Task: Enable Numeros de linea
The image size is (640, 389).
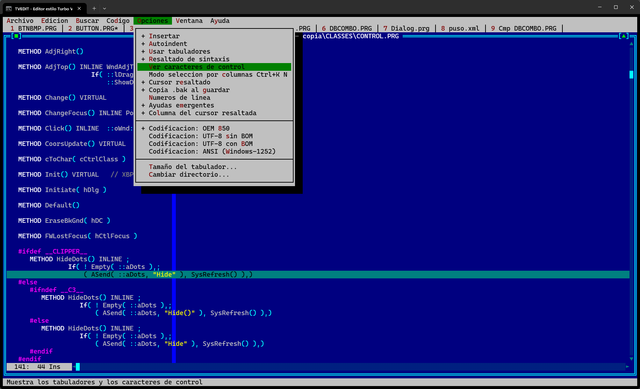Action: pos(214,98)
